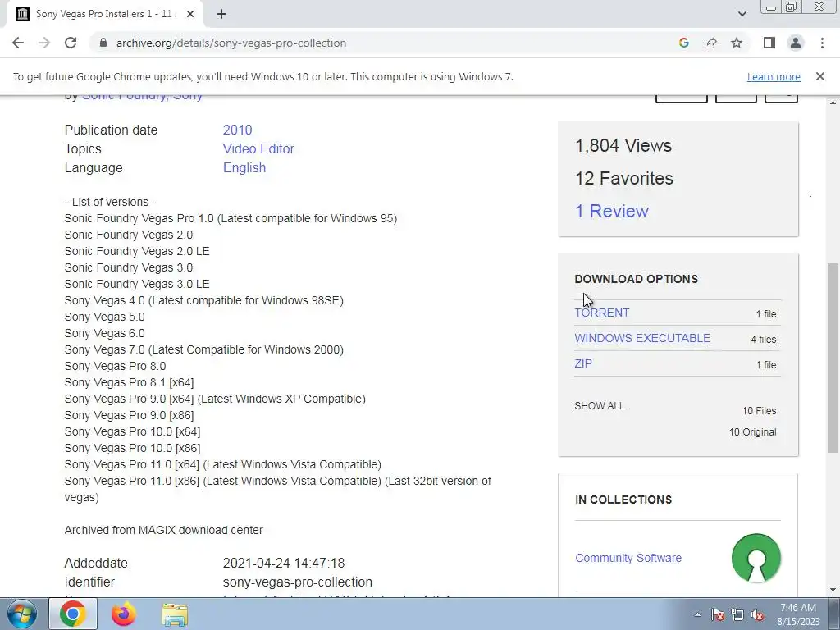The height and width of the screenshot is (630, 840).
Task: Open Action Center flag icon
Action: (x=718, y=614)
